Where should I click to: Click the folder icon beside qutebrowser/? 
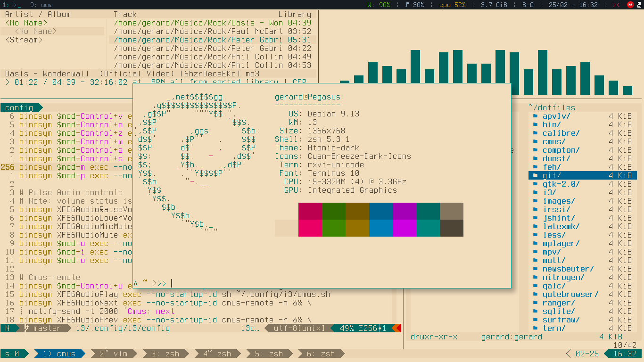535,294
